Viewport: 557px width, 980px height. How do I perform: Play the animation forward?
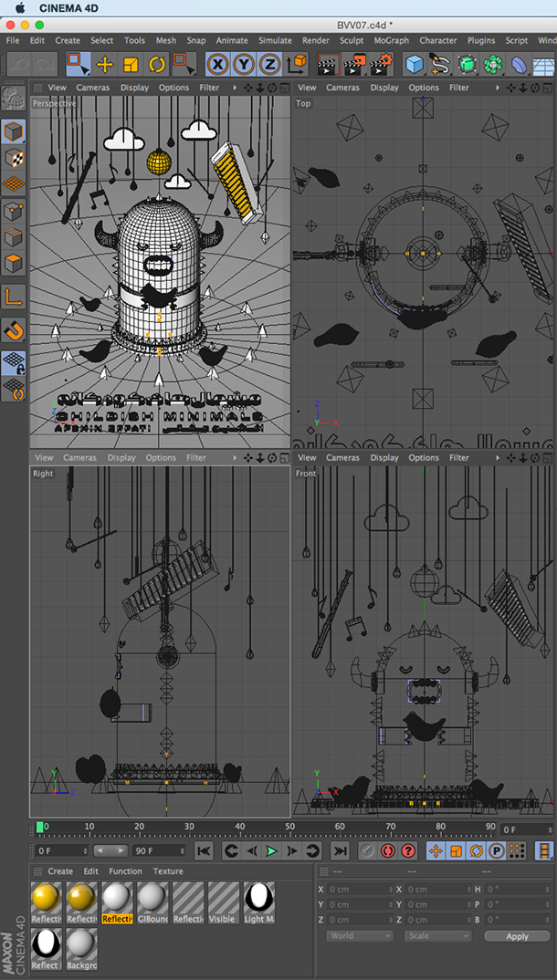point(270,850)
